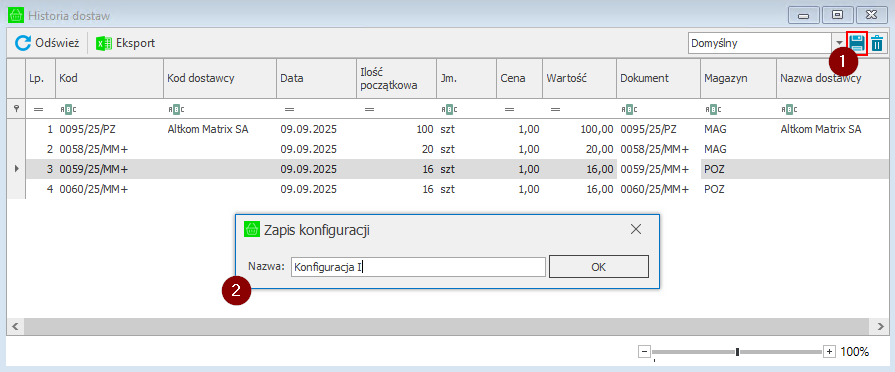The image size is (895, 372).
Task: Click the Nazwa input field
Action: (x=418, y=266)
